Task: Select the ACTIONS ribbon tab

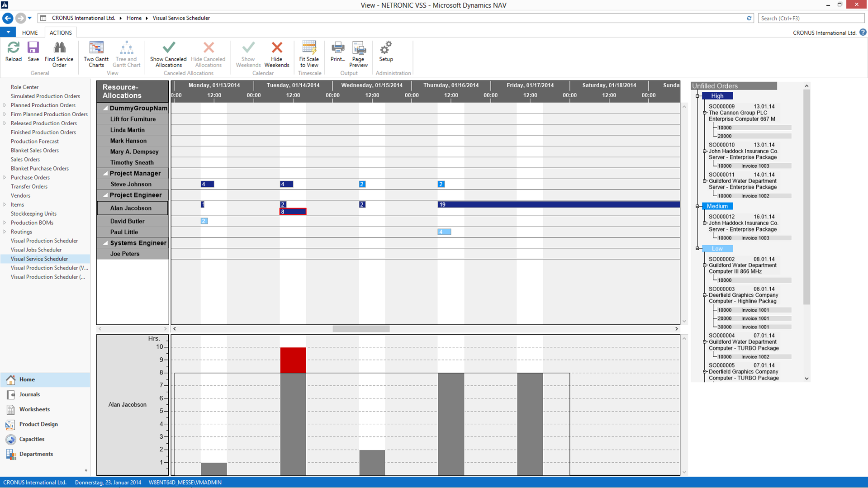Action: (x=61, y=33)
